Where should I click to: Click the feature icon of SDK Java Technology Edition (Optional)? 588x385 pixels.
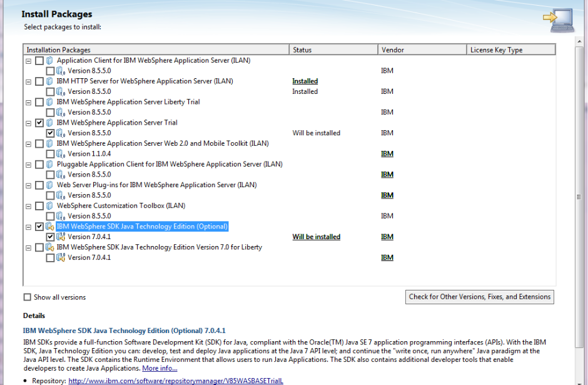(50, 227)
